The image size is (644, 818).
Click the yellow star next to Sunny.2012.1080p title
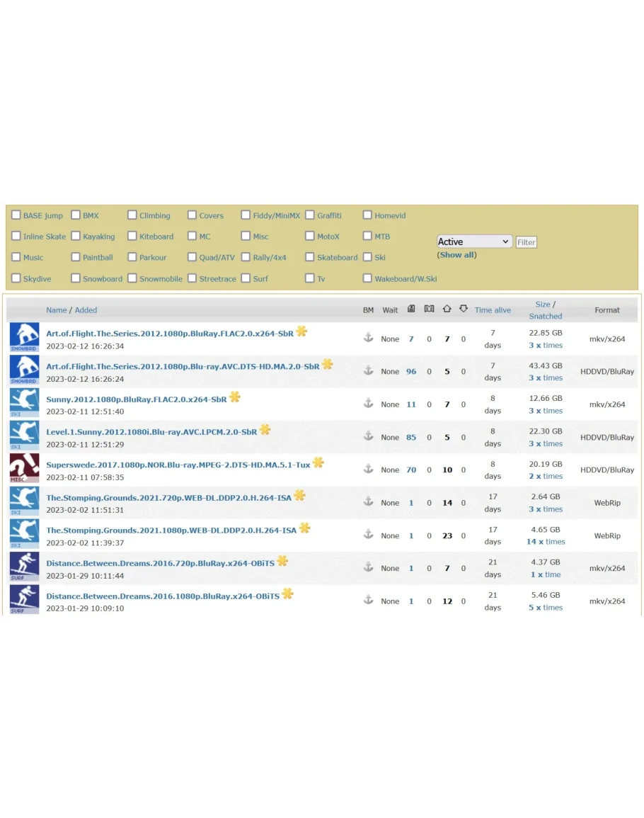(235, 397)
